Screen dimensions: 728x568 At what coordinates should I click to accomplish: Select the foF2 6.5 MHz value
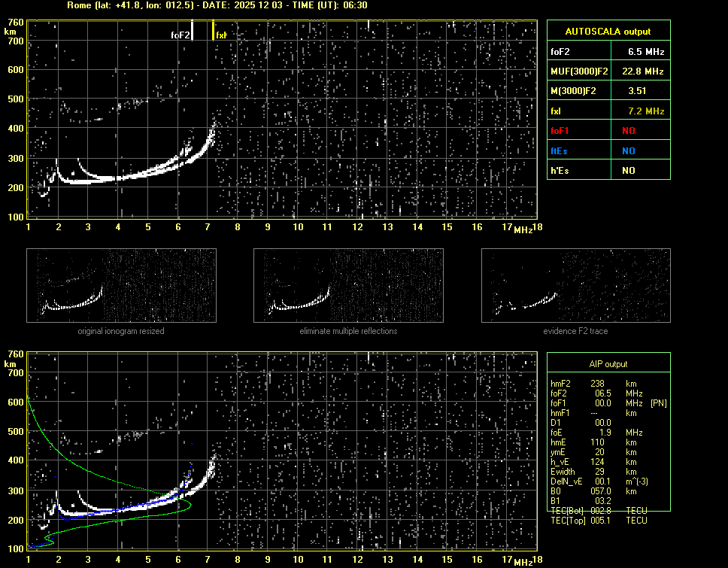[x=646, y=52]
